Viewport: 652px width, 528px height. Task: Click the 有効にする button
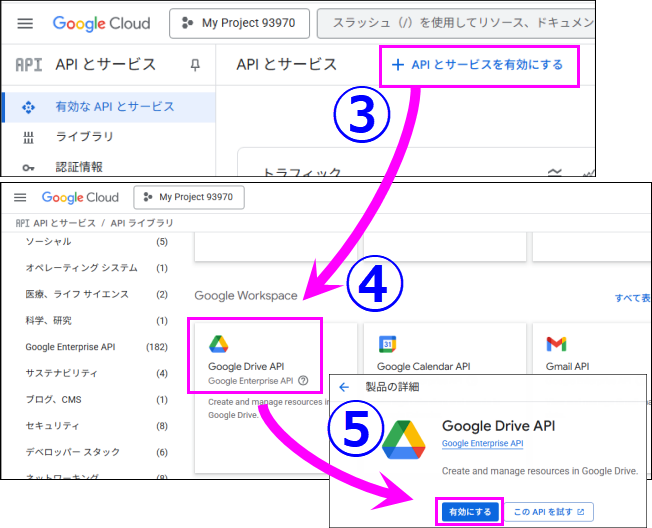[x=470, y=512]
